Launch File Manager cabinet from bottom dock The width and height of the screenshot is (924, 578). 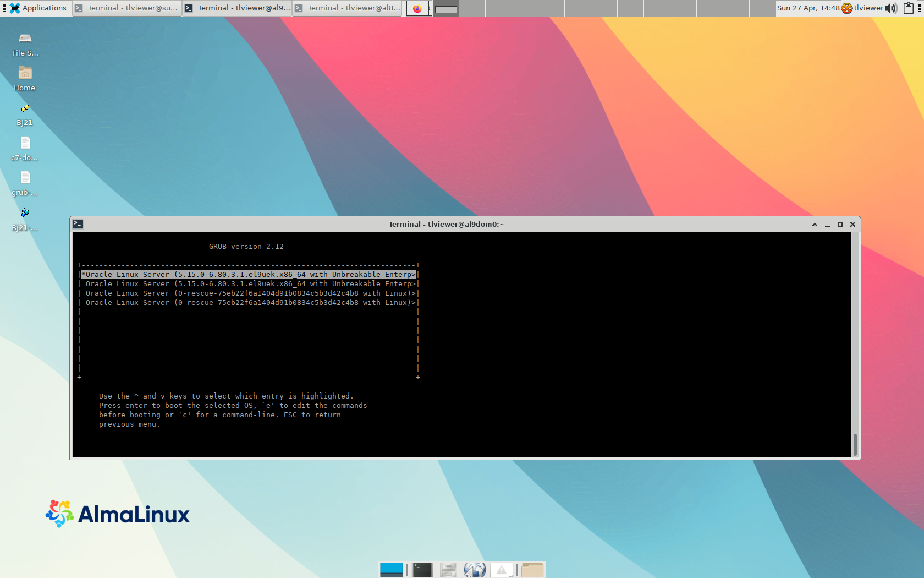click(x=448, y=569)
